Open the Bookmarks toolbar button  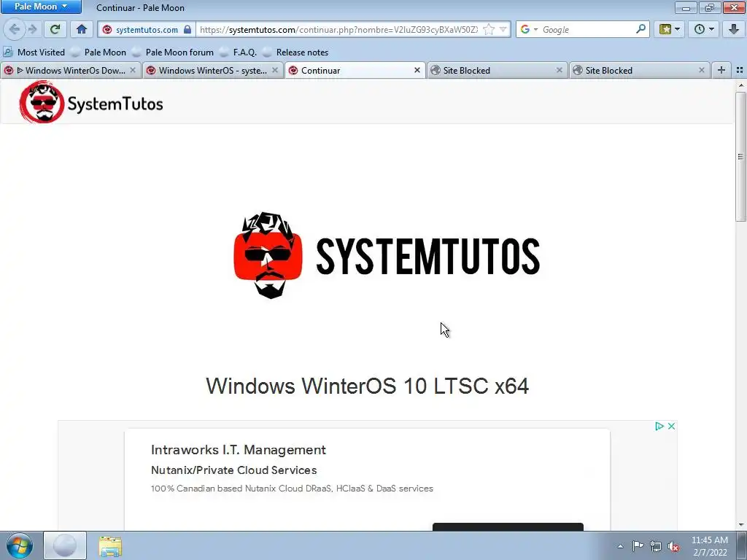pos(670,29)
